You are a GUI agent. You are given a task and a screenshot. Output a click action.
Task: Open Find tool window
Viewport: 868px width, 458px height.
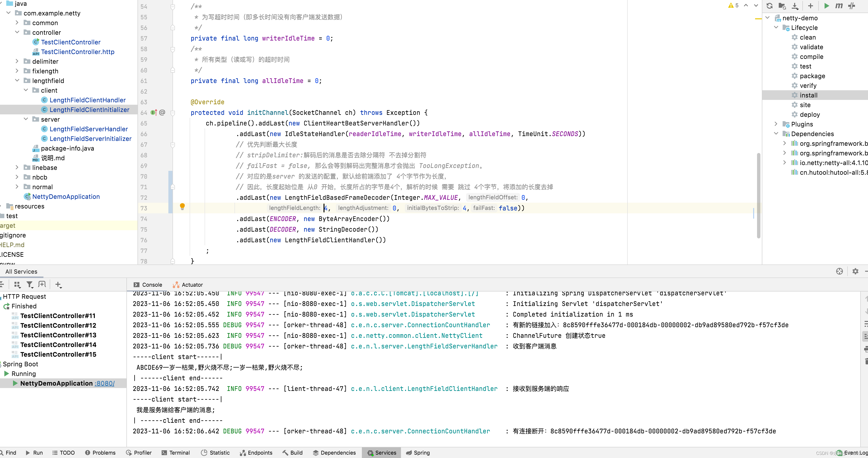click(x=8, y=453)
